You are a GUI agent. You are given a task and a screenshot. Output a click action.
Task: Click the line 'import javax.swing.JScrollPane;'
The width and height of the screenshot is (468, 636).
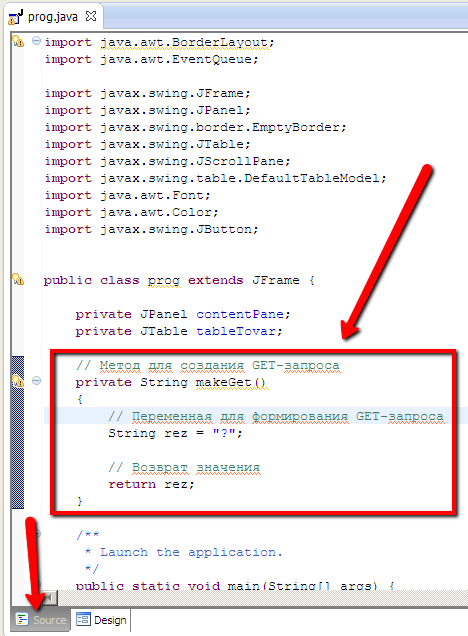(167, 162)
